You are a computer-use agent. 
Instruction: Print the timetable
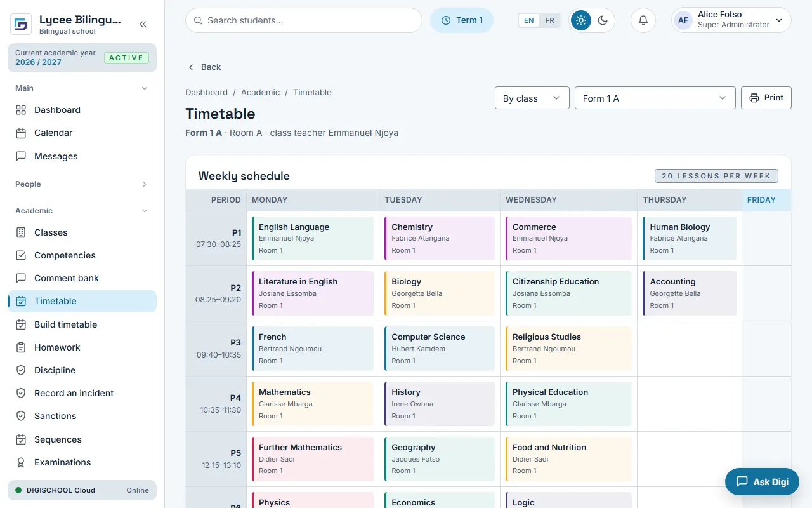click(x=766, y=98)
